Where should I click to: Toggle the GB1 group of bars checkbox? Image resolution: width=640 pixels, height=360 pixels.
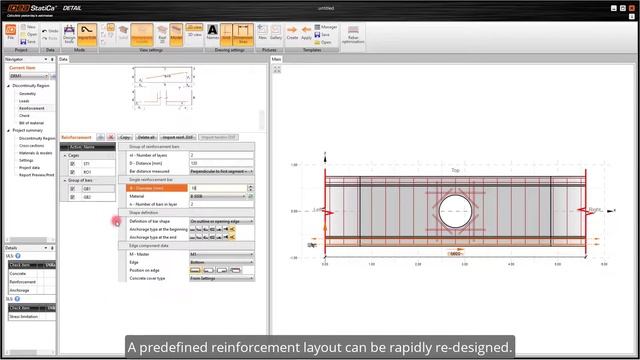coord(73,189)
